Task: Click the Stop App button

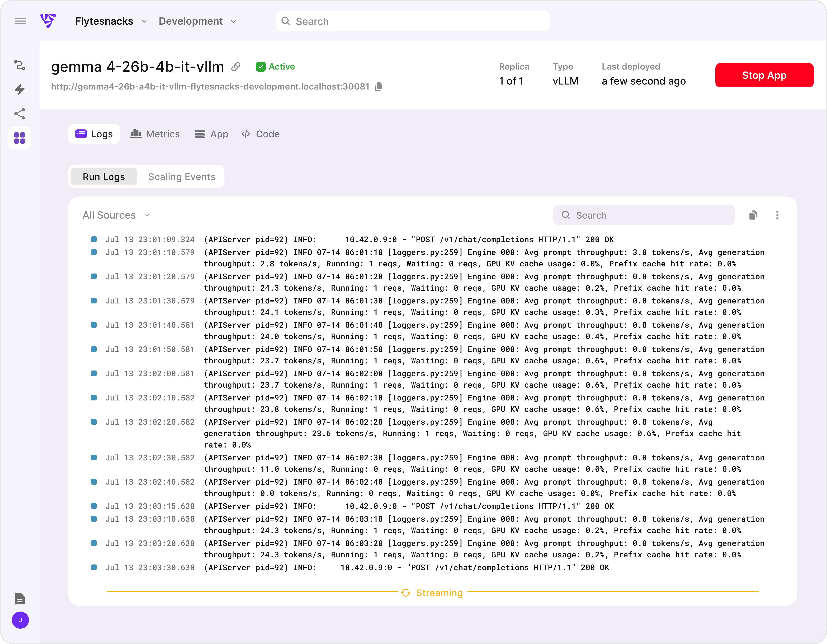Action: (x=764, y=75)
